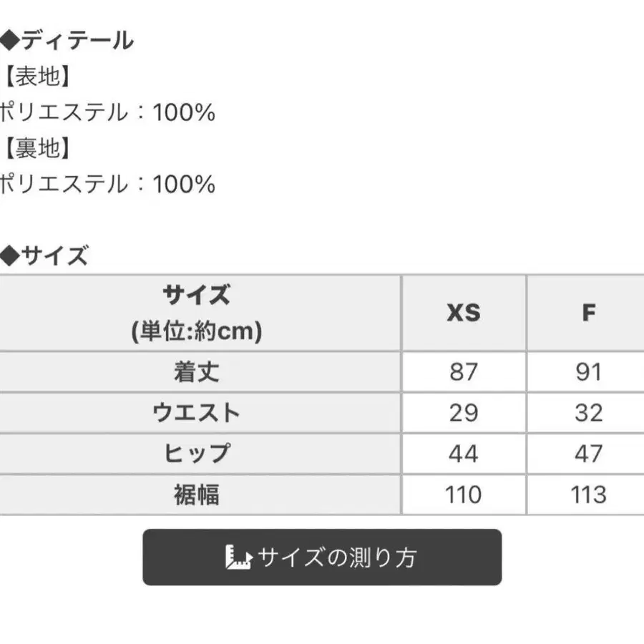644x644 pixels.
Task: Click the 裾幅 row label
Action: coord(197,494)
